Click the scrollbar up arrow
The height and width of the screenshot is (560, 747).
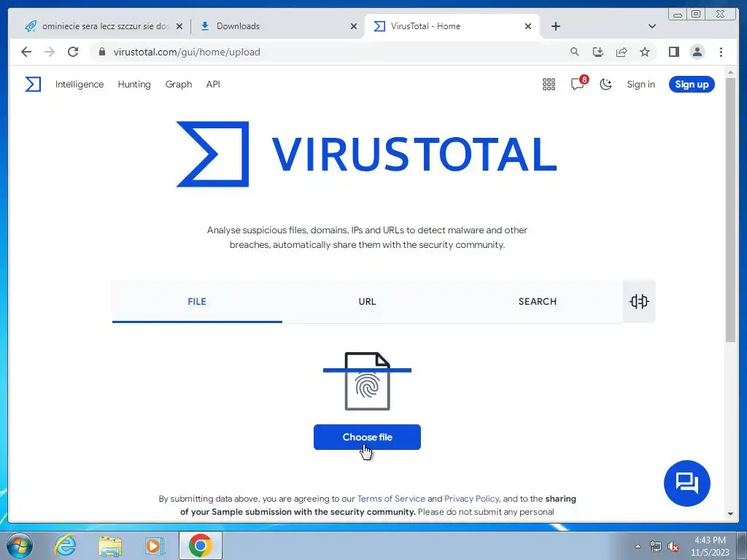(x=730, y=72)
